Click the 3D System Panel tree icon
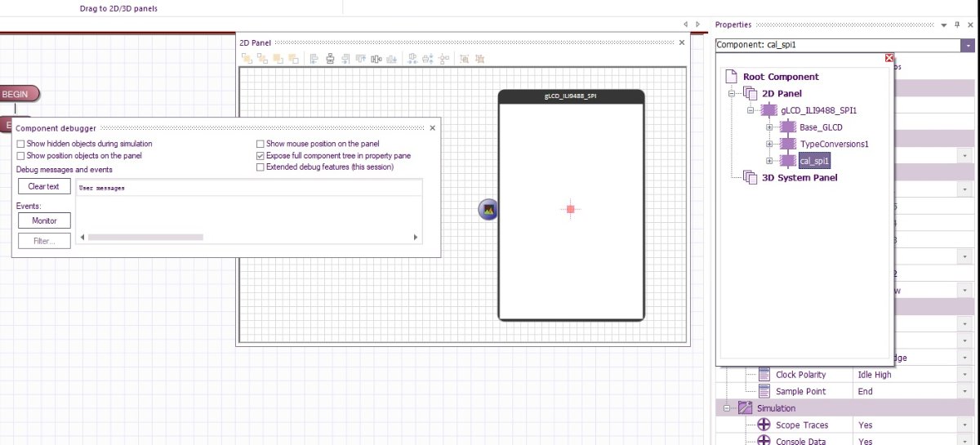Image resolution: width=980 pixels, height=445 pixels. (750, 177)
